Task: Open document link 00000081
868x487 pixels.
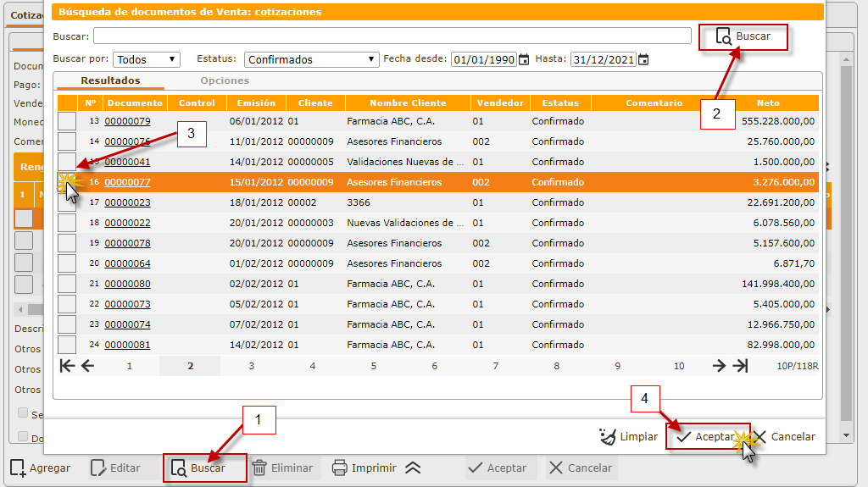Action: pos(127,345)
